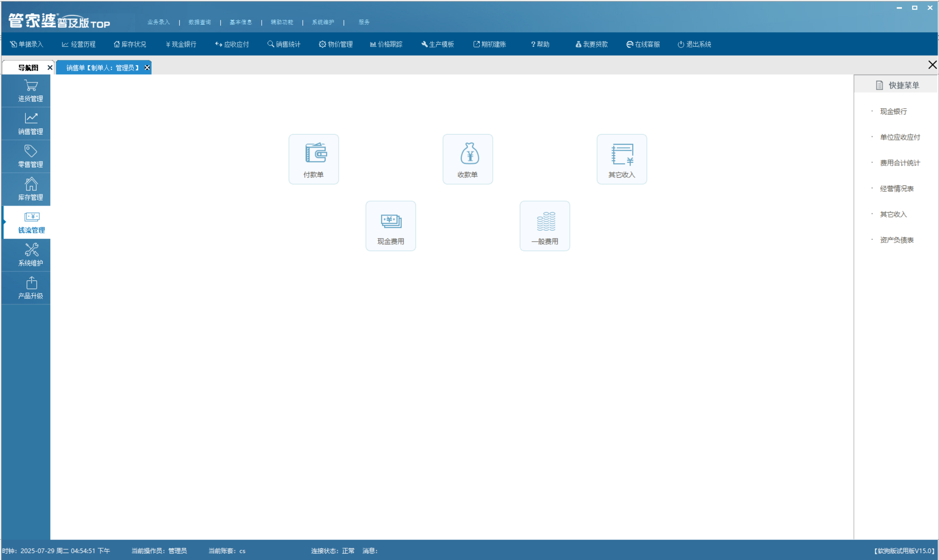939x560 pixels.
Task: Open the 服务 menu
Action: [x=364, y=22]
